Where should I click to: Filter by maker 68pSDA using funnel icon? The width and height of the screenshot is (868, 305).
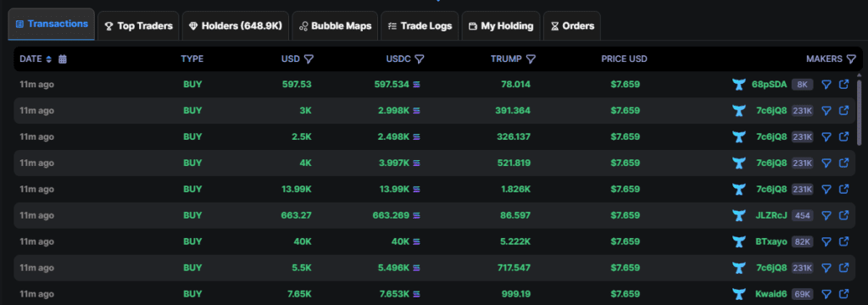pos(826,85)
